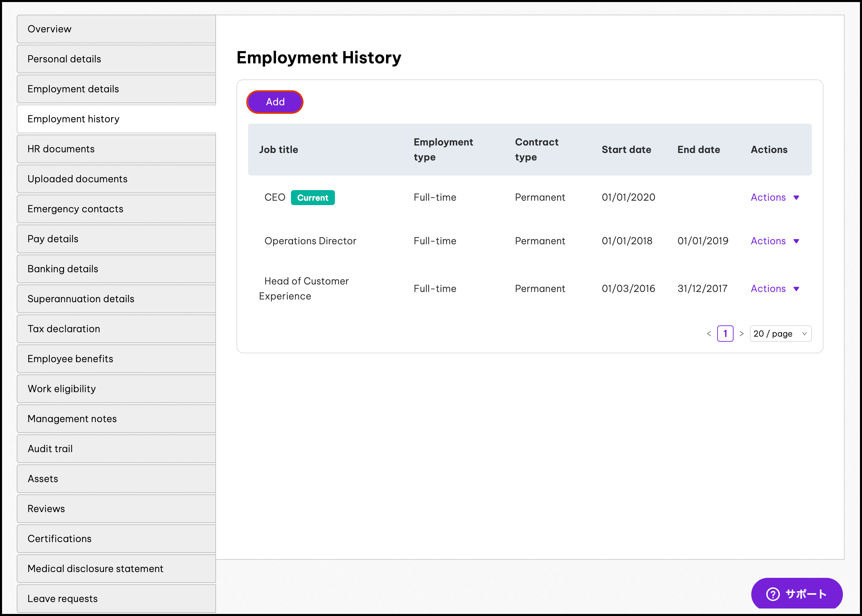Screen dimensions: 862x616
Task: Click the Add button
Action: 275,102
